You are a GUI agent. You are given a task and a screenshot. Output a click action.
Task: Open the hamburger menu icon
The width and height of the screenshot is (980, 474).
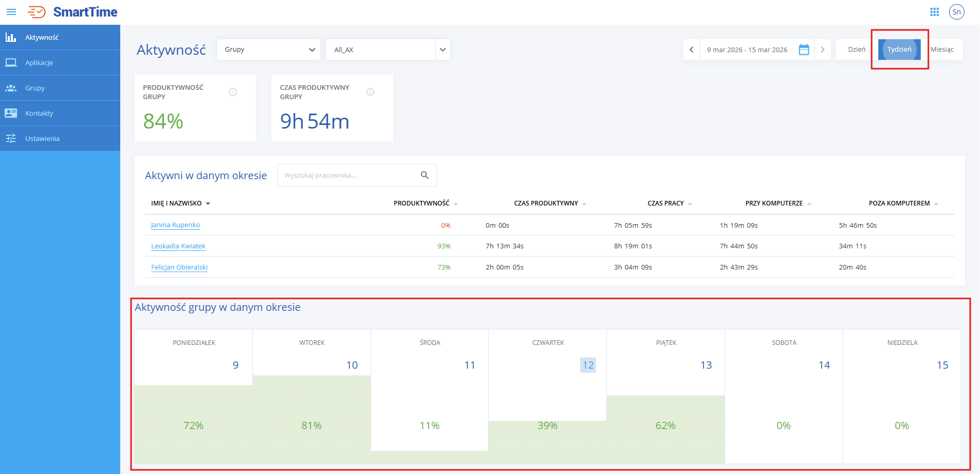11,12
